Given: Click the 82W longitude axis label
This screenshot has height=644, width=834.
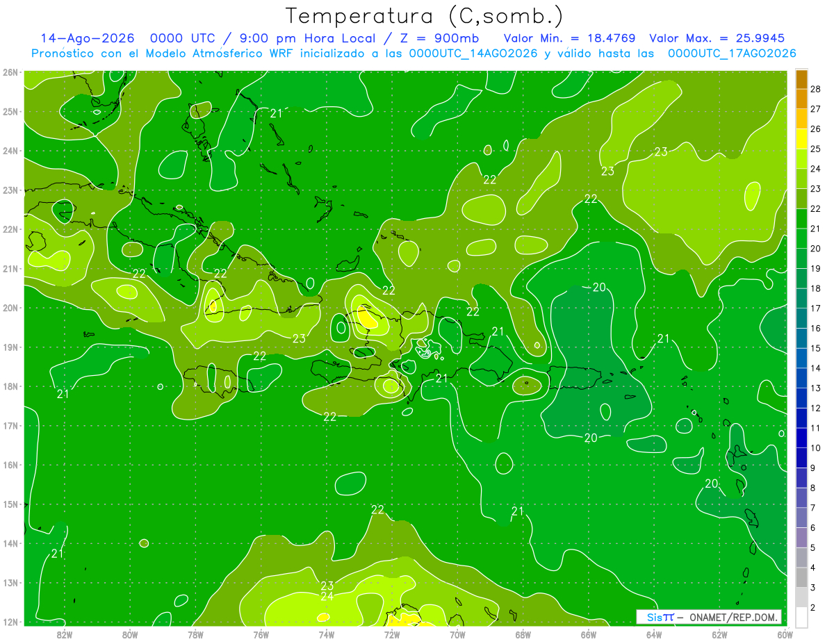Looking at the screenshot, I should [65, 634].
